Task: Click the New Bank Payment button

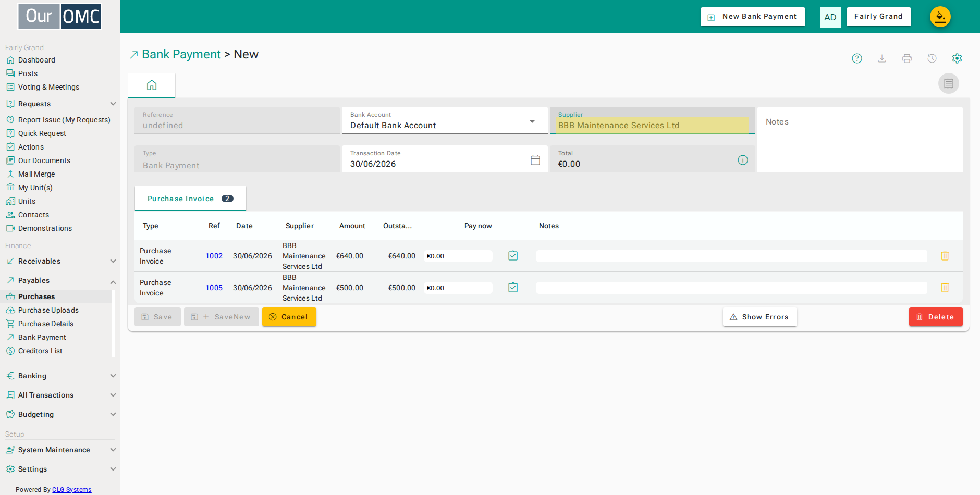Action: pyautogui.click(x=753, y=17)
